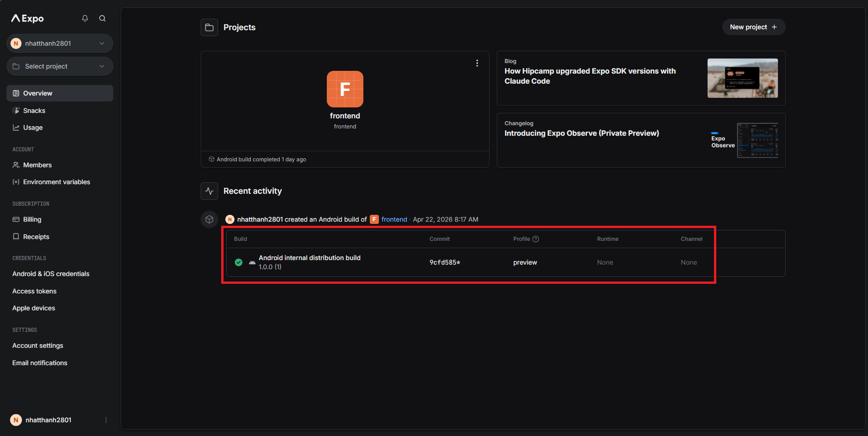Open Hipcamp Expo SDK blog post
The image size is (868, 436).
pos(590,76)
